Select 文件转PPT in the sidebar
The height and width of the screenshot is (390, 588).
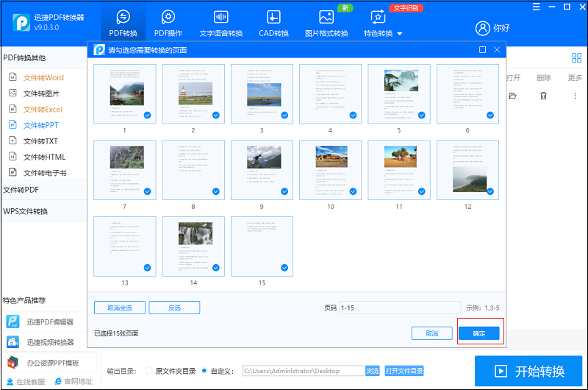click(41, 125)
